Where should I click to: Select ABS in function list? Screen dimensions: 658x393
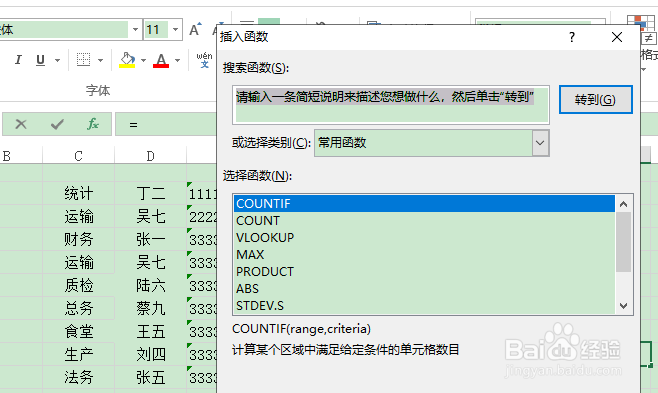click(x=424, y=289)
